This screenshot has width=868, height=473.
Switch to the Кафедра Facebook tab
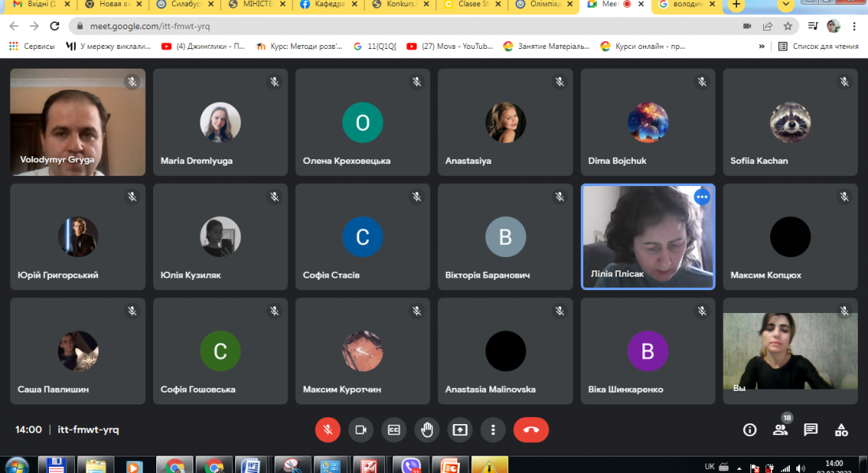(327, 5)
